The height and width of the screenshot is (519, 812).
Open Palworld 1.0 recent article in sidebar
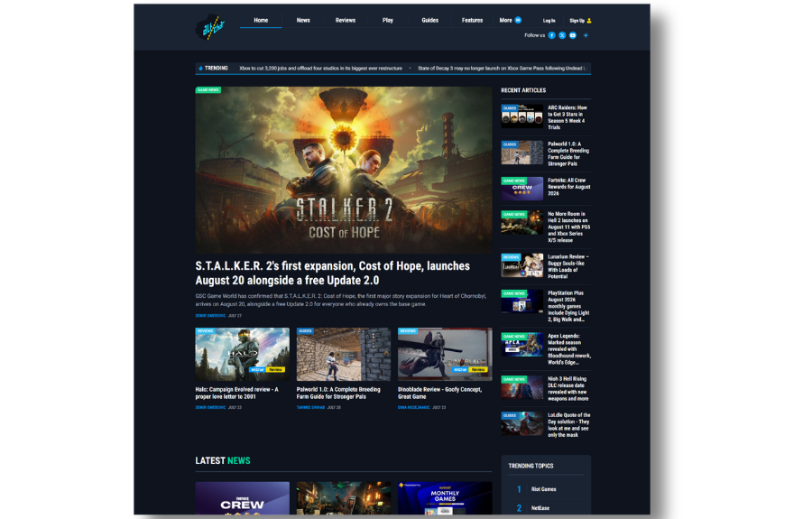tap(568, 153)
